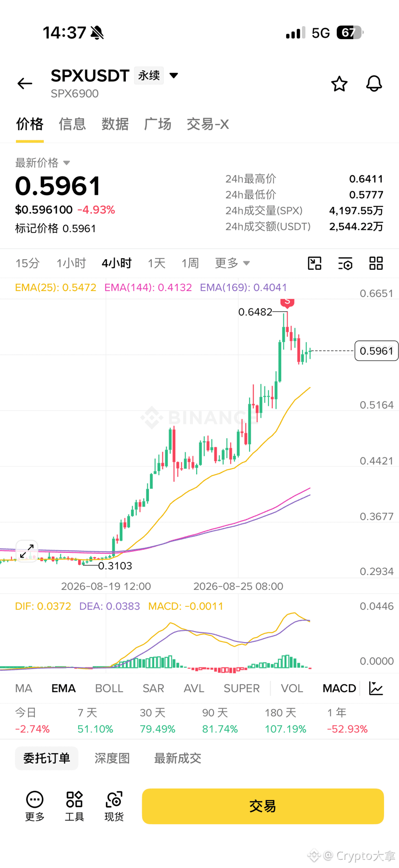Select the BOLL indicator
Screen dimensions: 399x868
click(x=109, y=688)
